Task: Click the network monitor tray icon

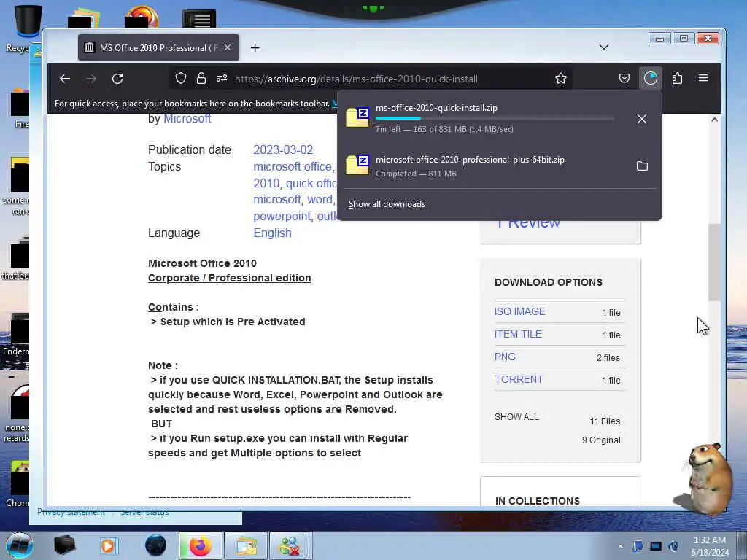Action: [656, 546]
